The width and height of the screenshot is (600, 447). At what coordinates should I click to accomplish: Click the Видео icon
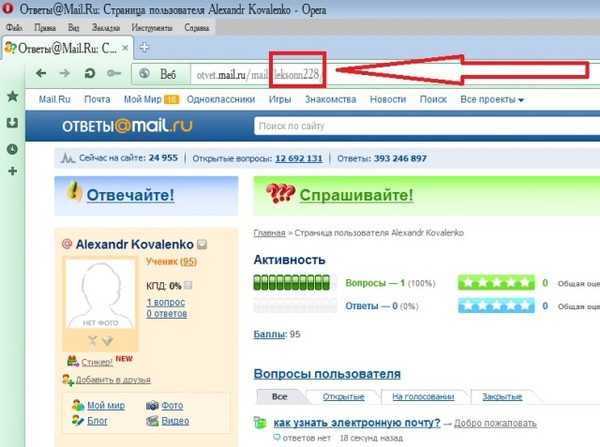[152, 421]
